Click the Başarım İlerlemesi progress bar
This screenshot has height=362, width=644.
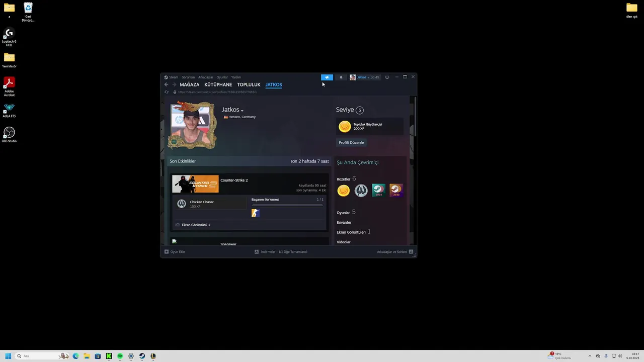point(287,205)
